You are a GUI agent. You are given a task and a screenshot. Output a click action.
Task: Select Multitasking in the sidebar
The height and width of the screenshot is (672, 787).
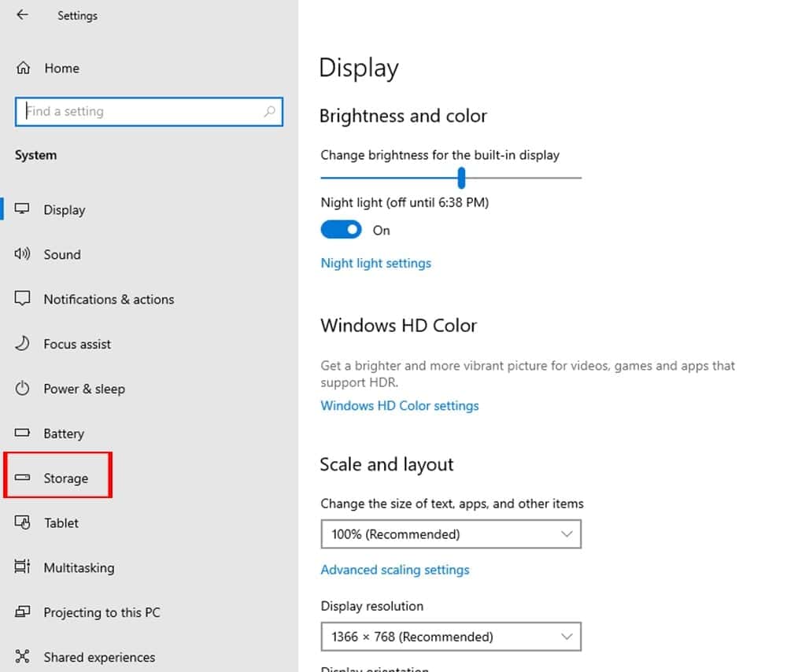[x=79, y=567]
